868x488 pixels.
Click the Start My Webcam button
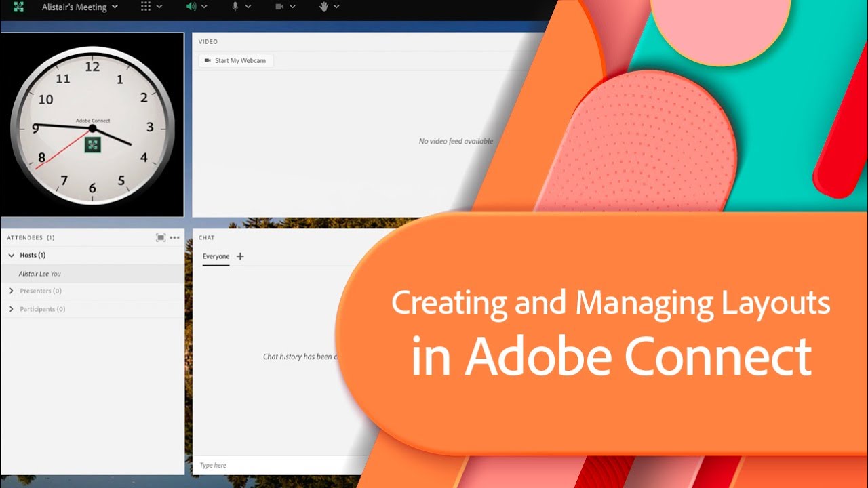pos(235,61)
